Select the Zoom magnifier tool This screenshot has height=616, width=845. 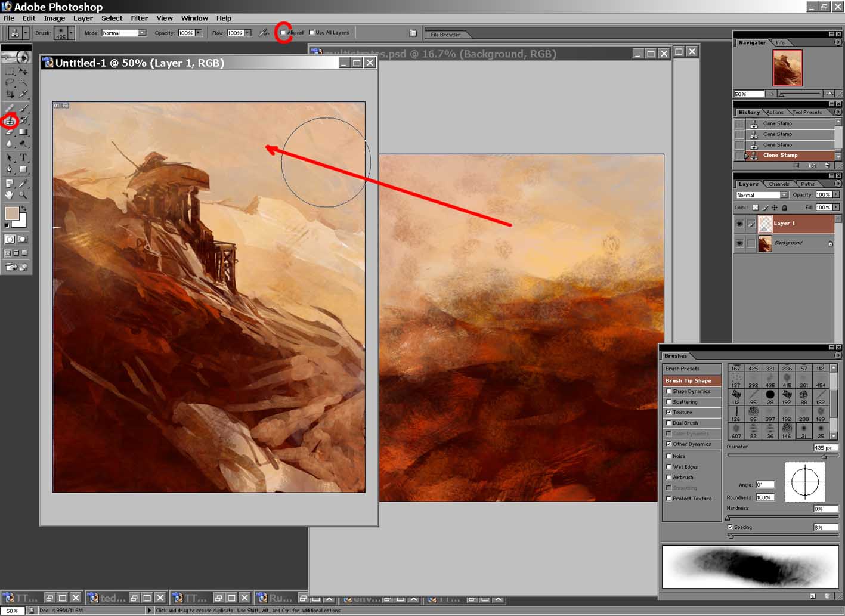[23, 195]
